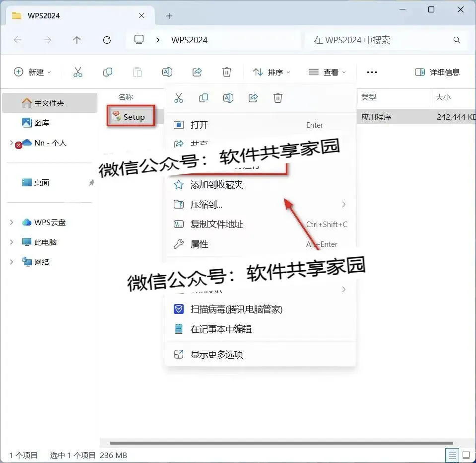
Task: Open the 新建 dropdown
Action: 32,72
